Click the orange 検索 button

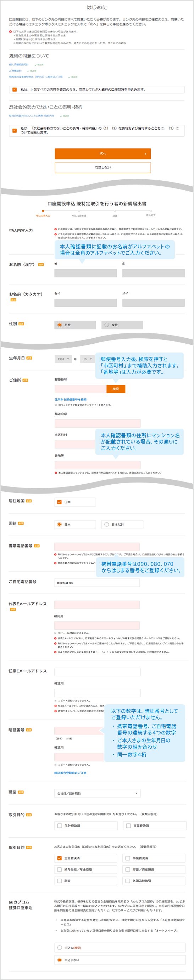[116, 389]
